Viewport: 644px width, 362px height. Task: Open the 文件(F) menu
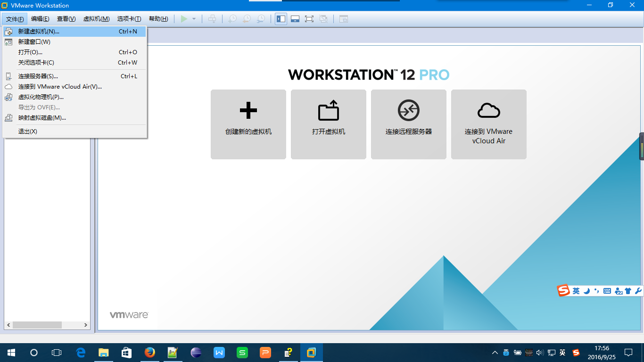pos(15,19)
